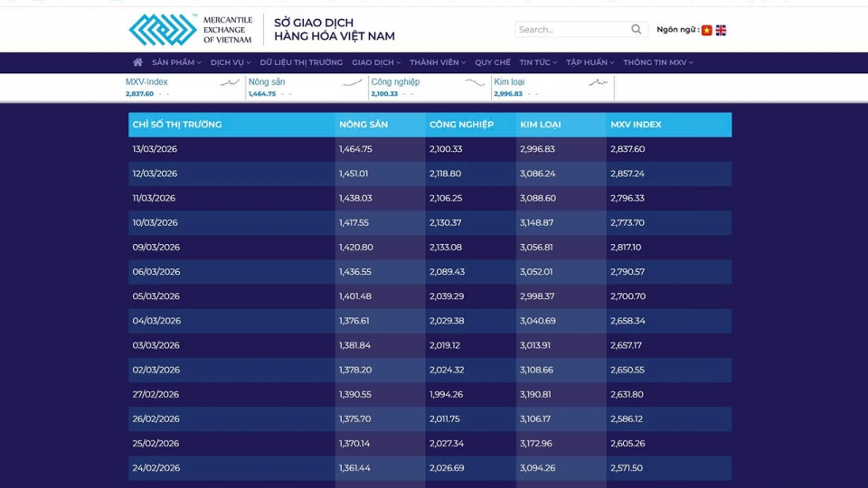Open the Công nghiệp sparkline chart
Viewport: 868px width, 488px height.
(x=475, y=83)
